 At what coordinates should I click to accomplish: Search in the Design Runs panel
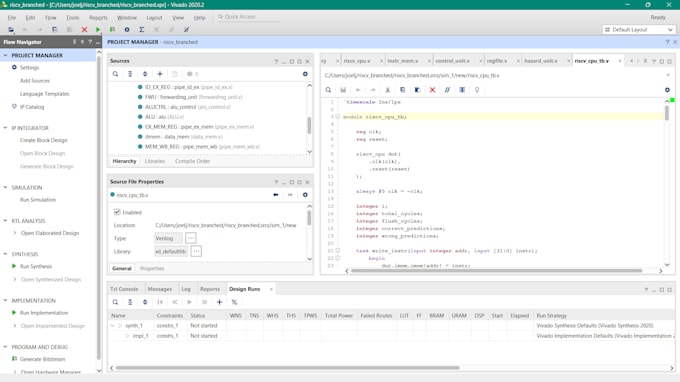coord(115,302)
